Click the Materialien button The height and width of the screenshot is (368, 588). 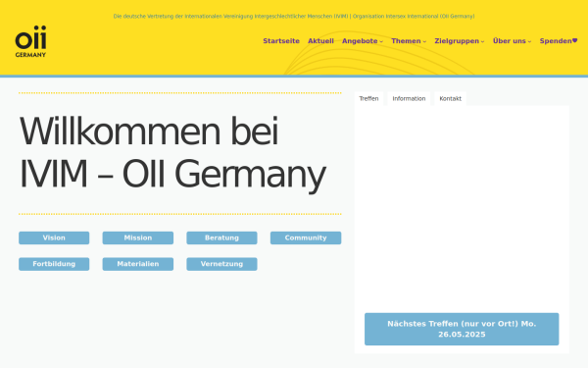(138, 264)
